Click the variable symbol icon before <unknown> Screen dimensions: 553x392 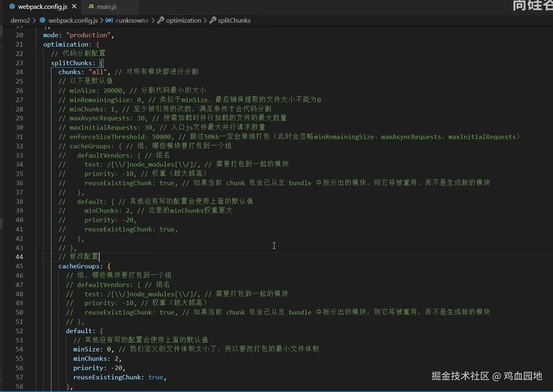pyautogui.click(x=109, y=20)
